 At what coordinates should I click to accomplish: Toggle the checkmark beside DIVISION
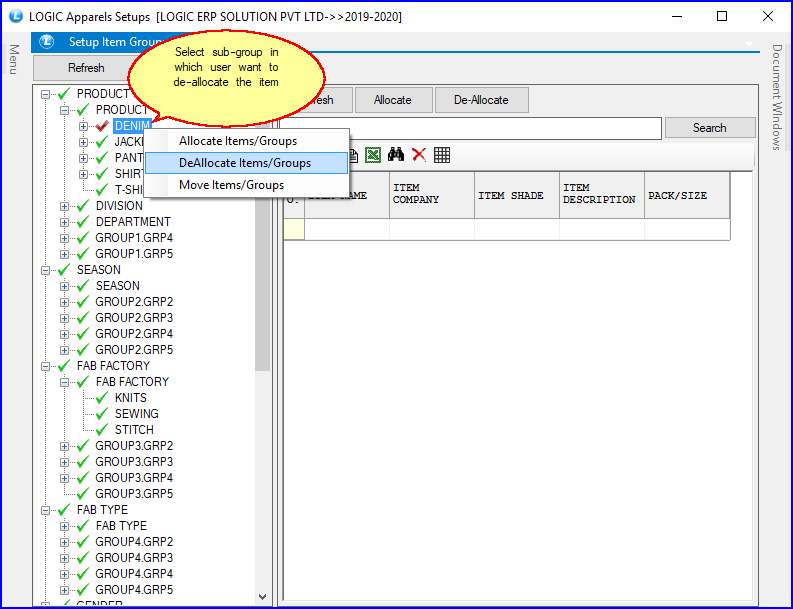click(83, 206)
